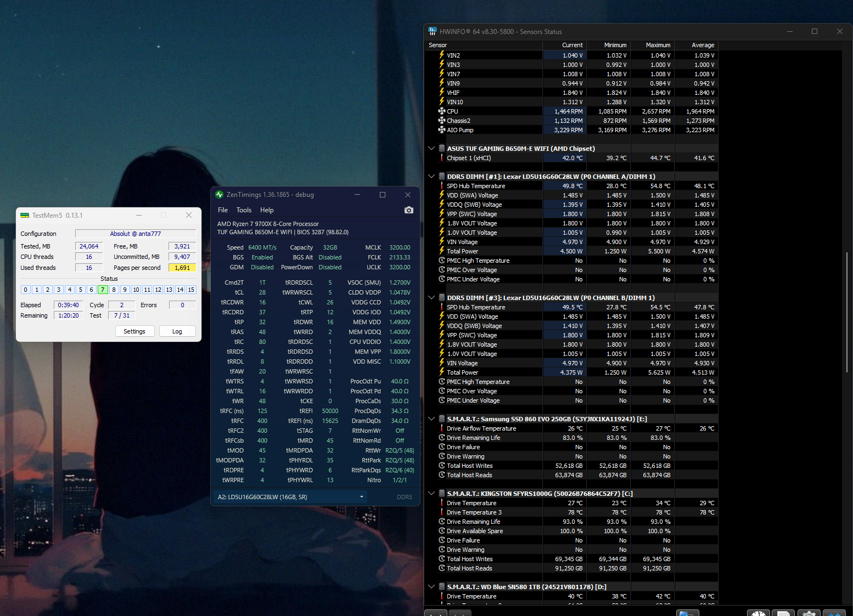The height and width of the screenshot is (616, 853).
Task: Collapse the Samsung SSD 860 EVO S.M.A.R.T. group
Action: tap(431, 419)
